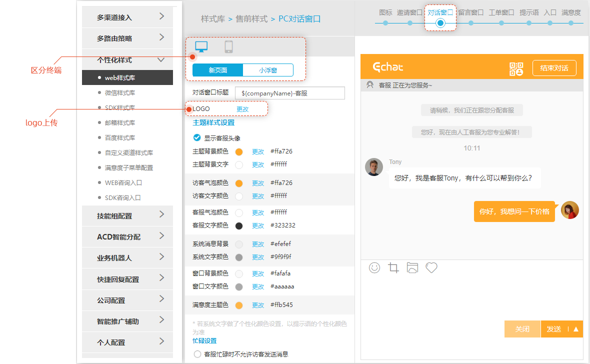This screenshot has width=590, height=364.
Task: Click the screenshot crop icon
Action: pos(393,268)
